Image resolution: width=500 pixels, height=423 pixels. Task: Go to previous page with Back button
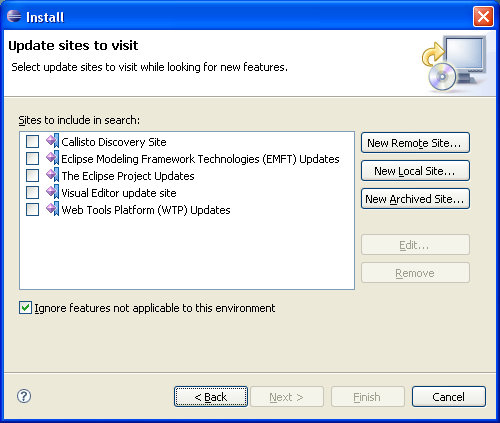pos(211,397)
